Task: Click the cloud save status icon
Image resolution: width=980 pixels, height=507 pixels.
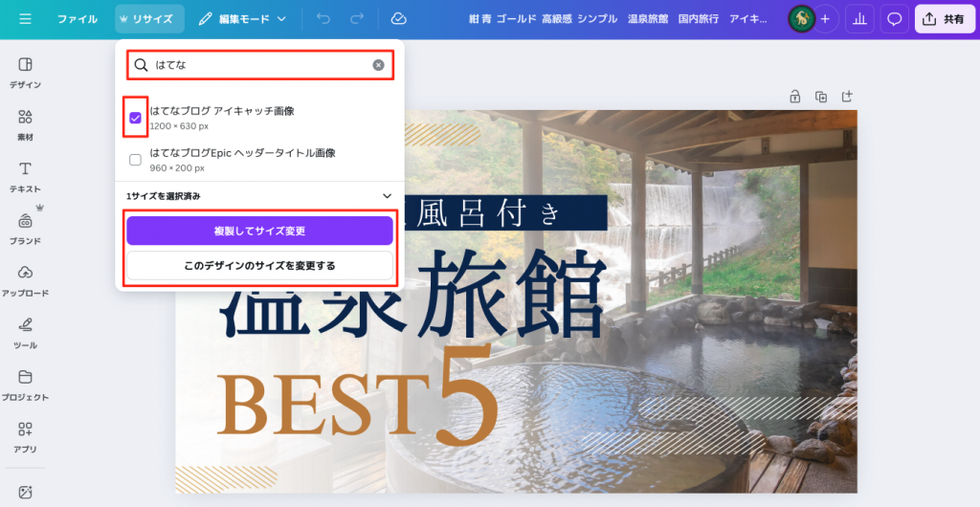Action: (x=398, y=19)
